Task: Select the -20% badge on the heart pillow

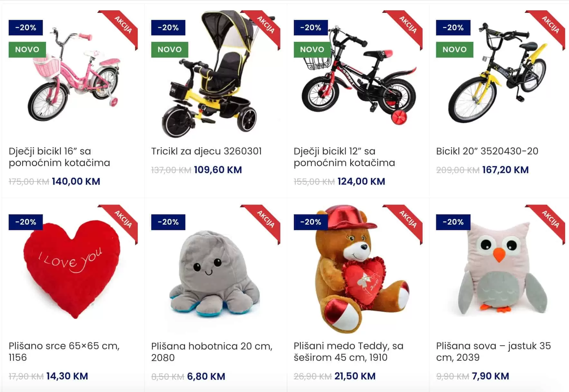Action: [26, 222]
